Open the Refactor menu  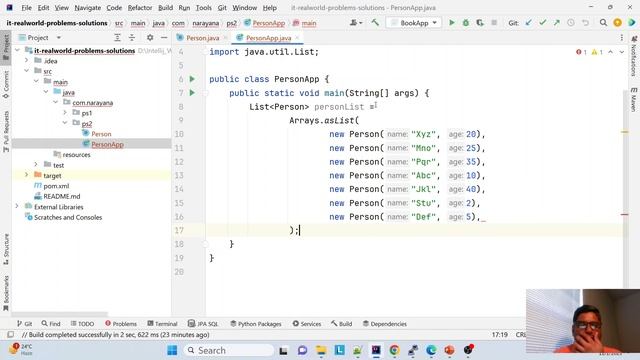tap(140, 8)
